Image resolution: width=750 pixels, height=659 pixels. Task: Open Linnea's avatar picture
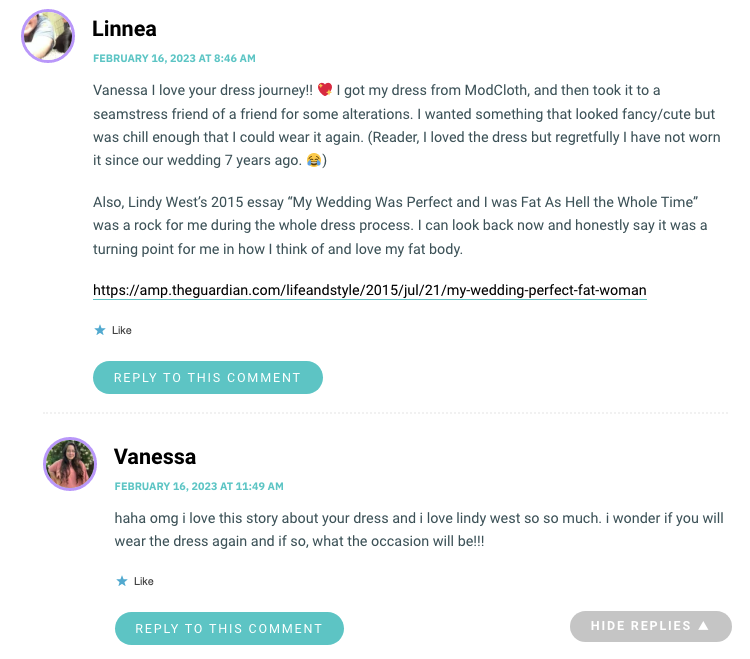pos(48,36)
